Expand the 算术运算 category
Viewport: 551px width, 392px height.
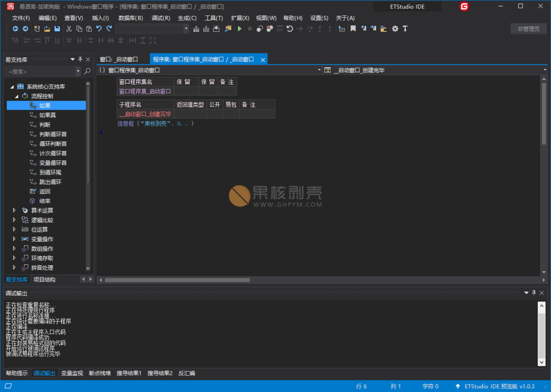click(14, 210)
